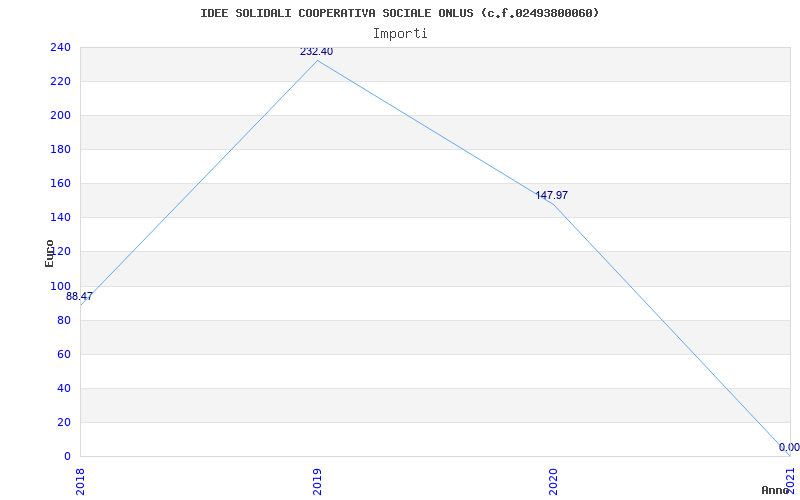Click the 0 y-axis tick label
This screenshot has height=500, width=800.
(x=67, y=457)
